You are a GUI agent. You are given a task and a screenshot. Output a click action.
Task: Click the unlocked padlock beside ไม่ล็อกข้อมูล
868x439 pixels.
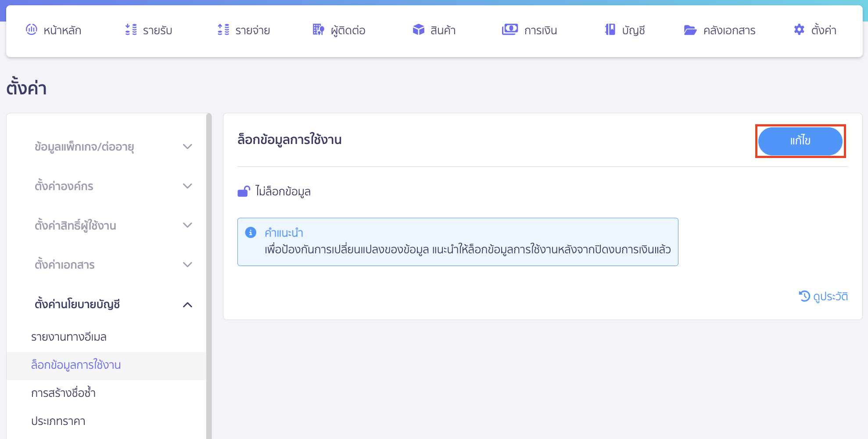point(243,191)
